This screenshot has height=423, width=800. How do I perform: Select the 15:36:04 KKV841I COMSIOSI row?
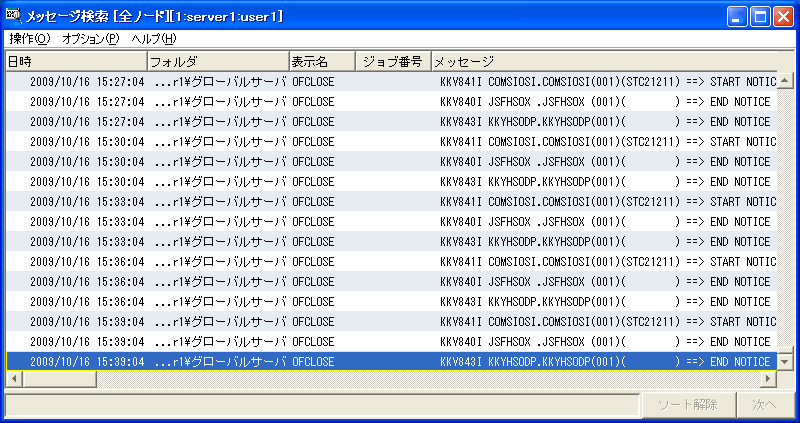[x=391, y=261]
